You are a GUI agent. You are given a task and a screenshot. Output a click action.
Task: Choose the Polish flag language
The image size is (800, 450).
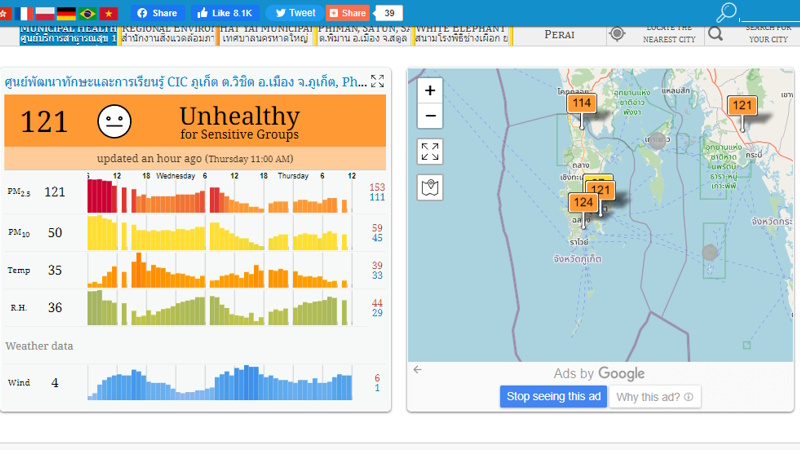45,13
